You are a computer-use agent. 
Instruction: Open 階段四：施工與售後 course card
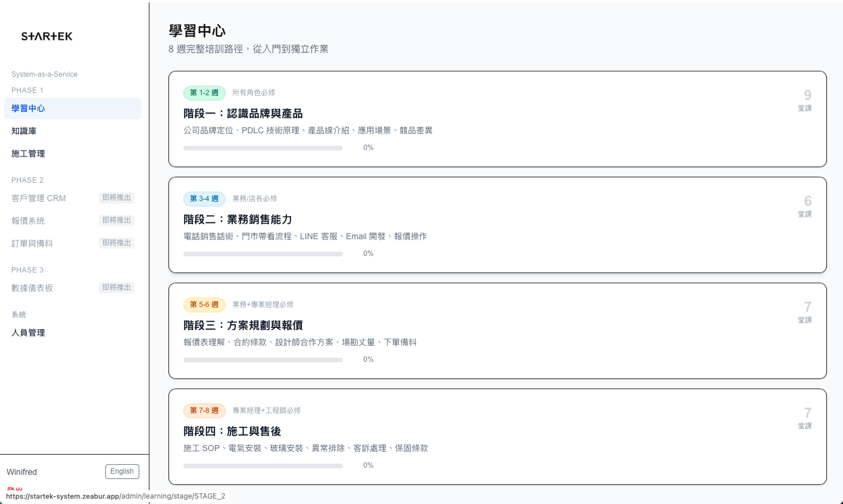click(x=498, y=436)
